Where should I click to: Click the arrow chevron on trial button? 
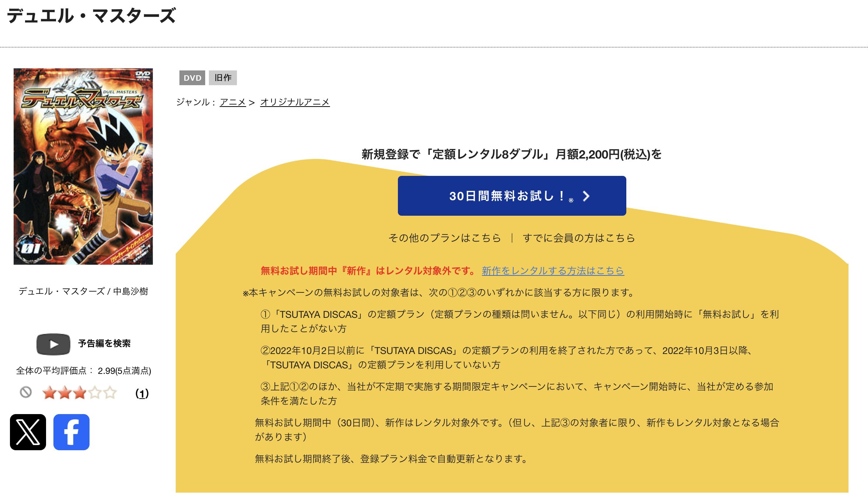coord(586,196)
